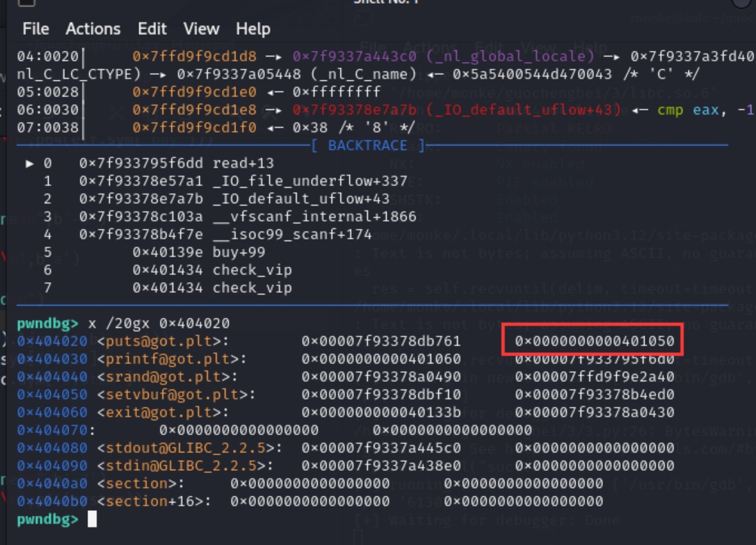Click the stdout@GLIBC_2.2.5 symbol

tap(189, 448)
